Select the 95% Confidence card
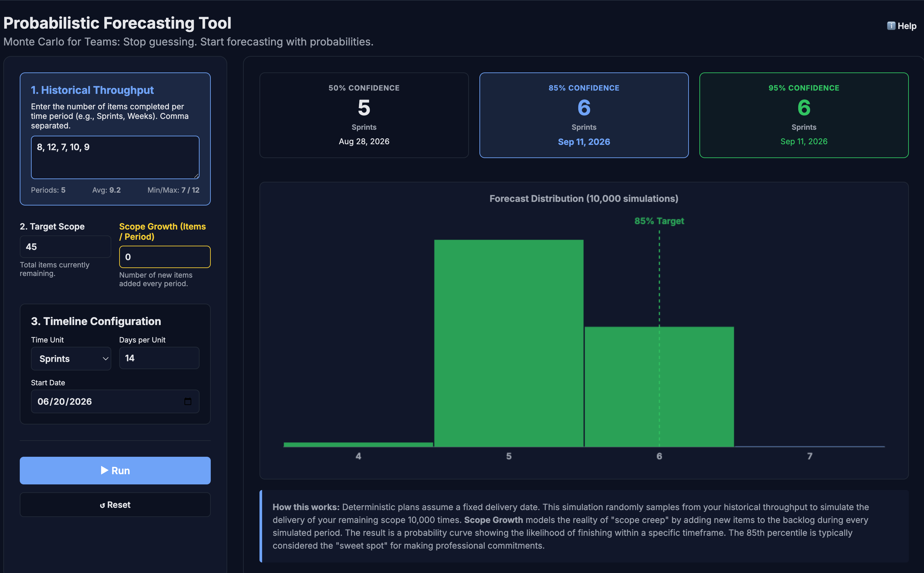Screen dimensions: 924x573 point(804,115)
